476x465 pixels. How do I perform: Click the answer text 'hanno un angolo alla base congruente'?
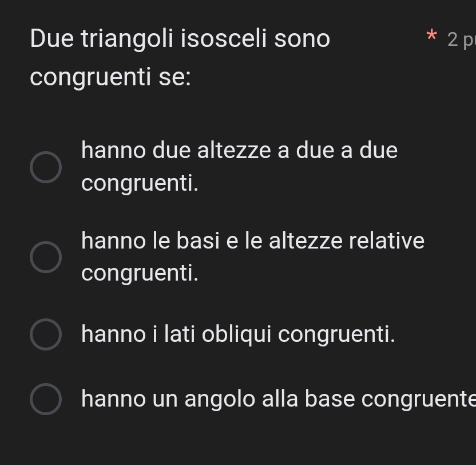(278, 399)
